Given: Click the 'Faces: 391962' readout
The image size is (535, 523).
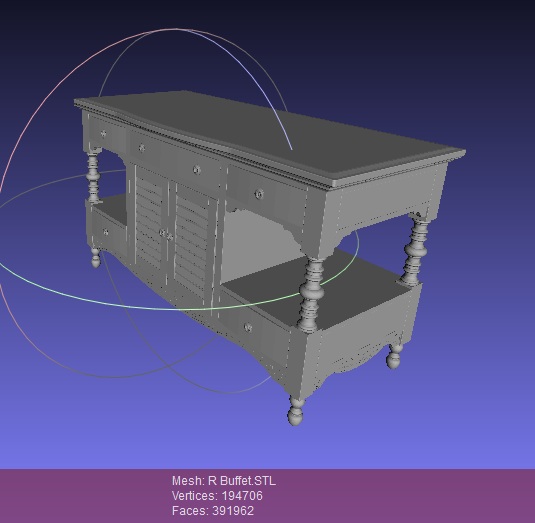Looking at the screenshot, I should (213, 511).
